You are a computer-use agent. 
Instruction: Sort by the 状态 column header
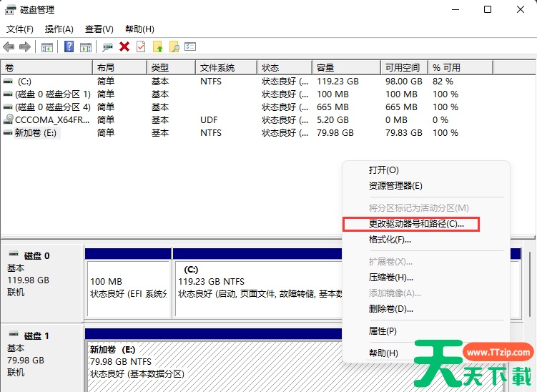point(285,67)
